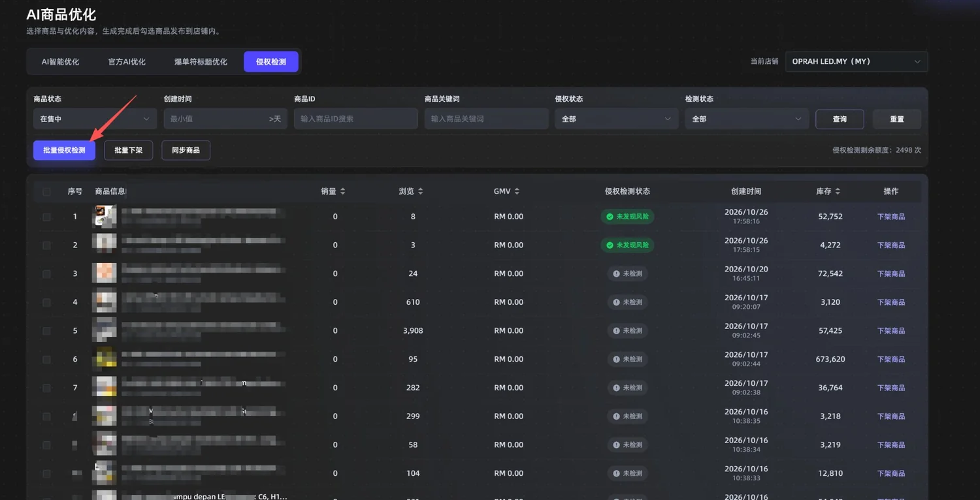
Task: Open the 检测状态 dropdown
Action: [747, 119]
